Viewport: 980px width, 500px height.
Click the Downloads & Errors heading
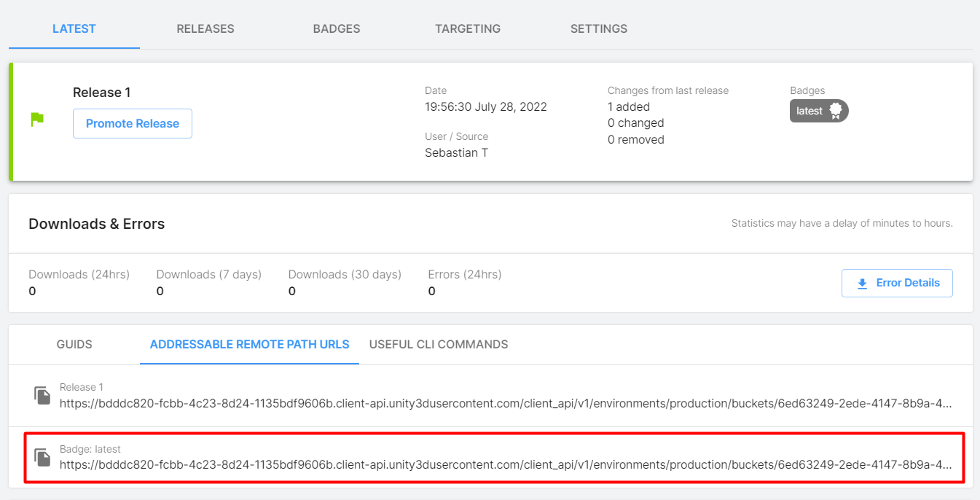pos(97,224)
